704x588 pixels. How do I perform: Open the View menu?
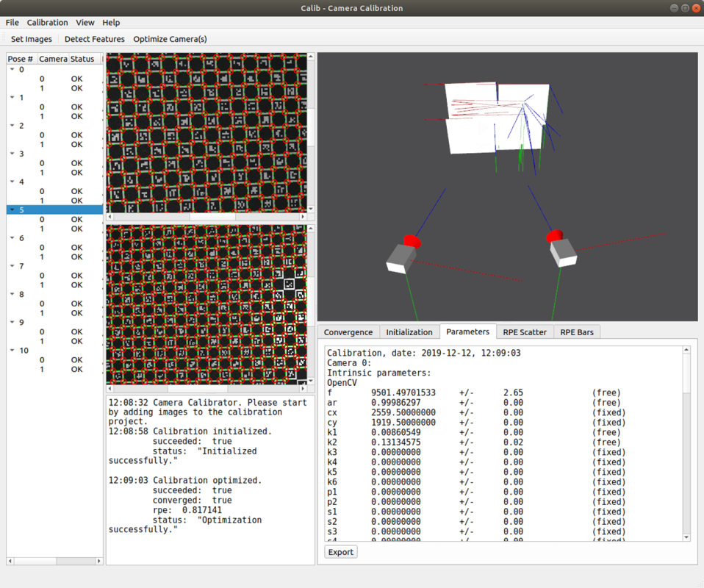pos(85,23)
